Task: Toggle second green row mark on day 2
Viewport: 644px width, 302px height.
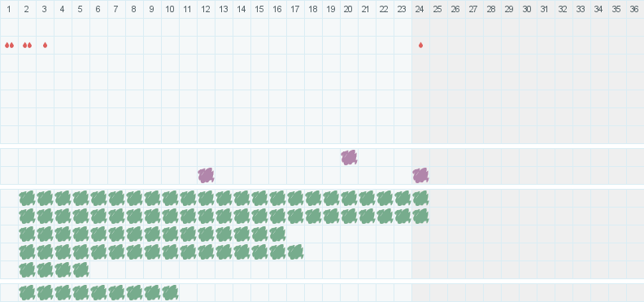Action: point(27,217)
